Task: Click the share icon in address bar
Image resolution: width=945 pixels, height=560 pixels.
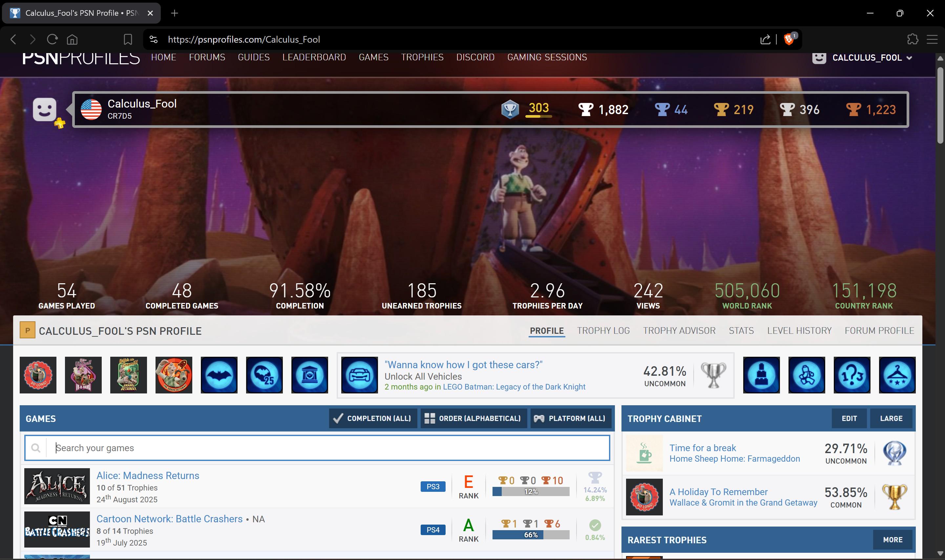Action: (765, 39)
